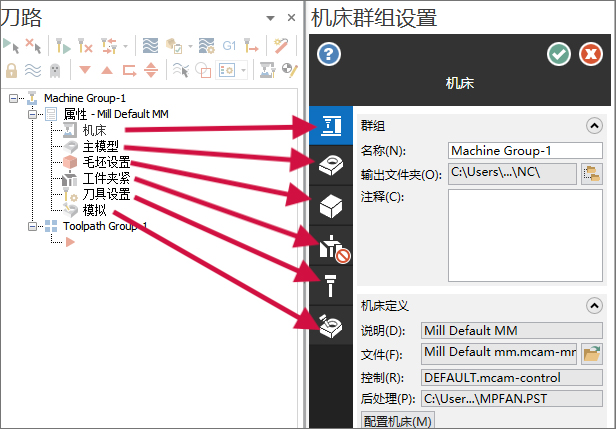The height and width of the screenshot is (429, 616).
Task: Select the 模拟 tree item
Action: [x=94, y=210]
